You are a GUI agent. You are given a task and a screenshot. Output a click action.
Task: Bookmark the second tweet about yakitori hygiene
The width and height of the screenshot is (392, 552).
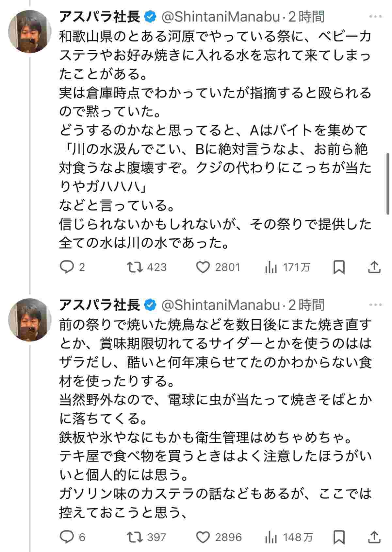339,537
